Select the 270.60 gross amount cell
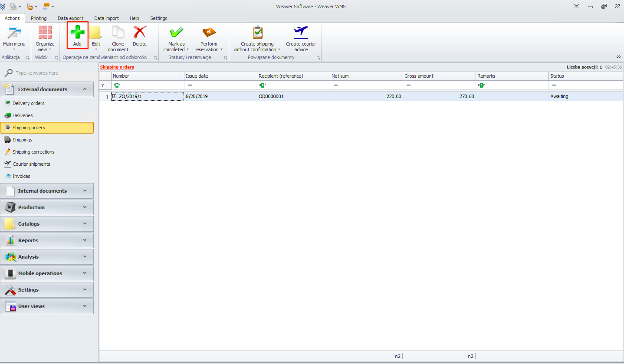Image resolution: width=624 pixels, height=364 pixels. (x=439, y=96)
